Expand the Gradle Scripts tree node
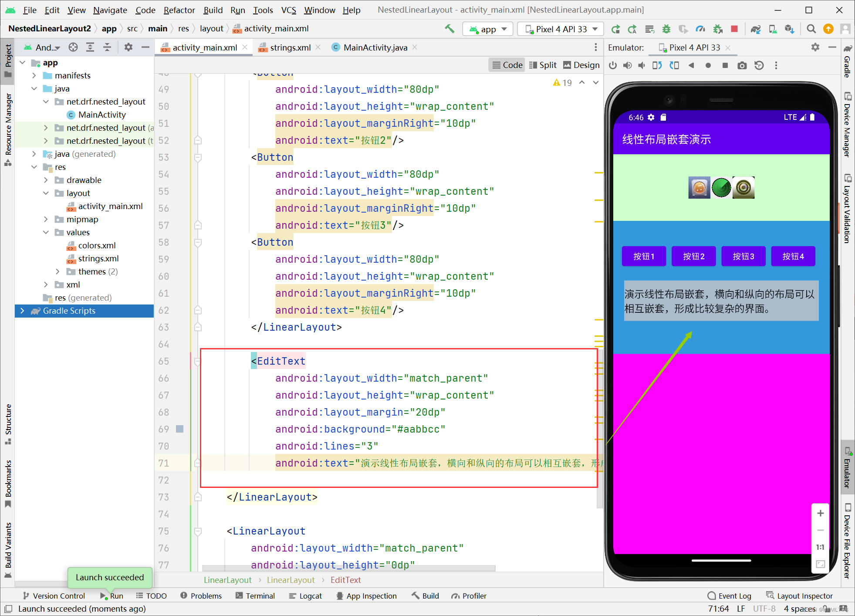The width and height of the screenshot is (855, 616). (x=23, y=311)
